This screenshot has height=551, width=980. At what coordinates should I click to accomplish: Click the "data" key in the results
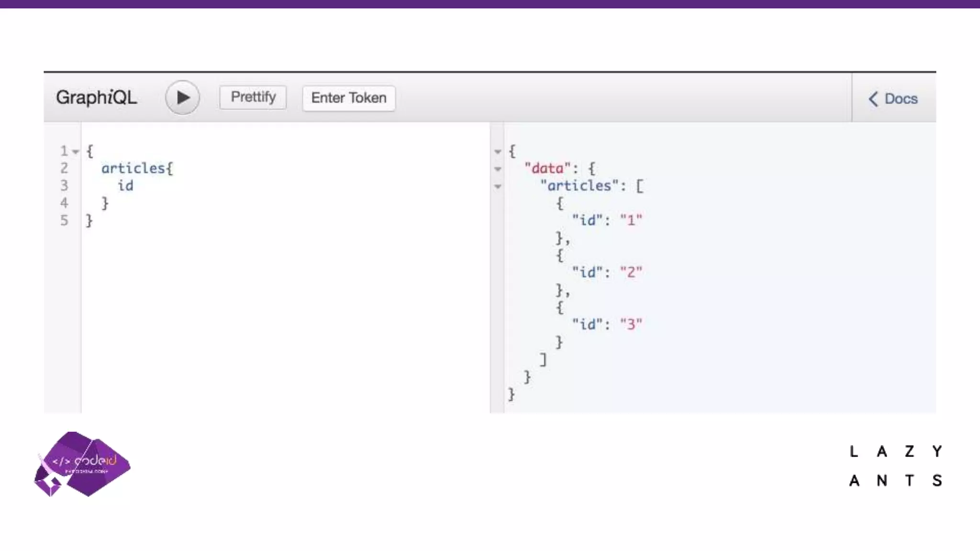(547, 168)
